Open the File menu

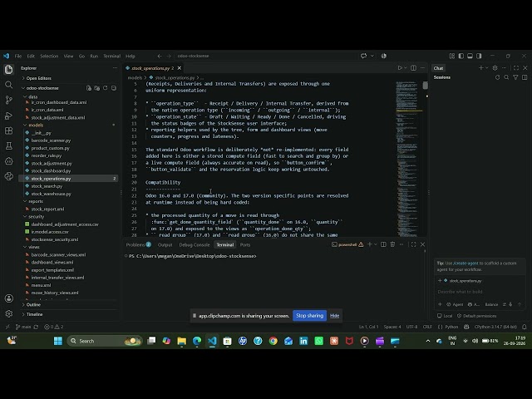[18, 56]
